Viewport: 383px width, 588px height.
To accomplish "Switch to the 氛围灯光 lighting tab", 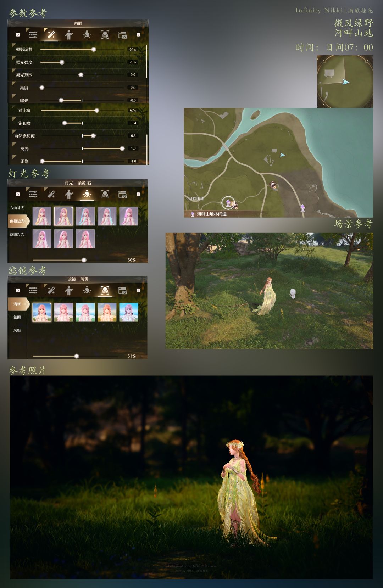I will tap(17, 234).
